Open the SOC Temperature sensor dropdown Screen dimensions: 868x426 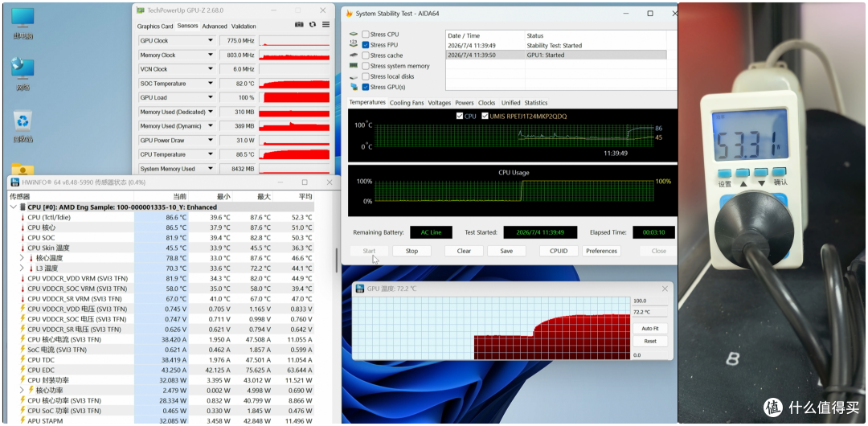click(x=211, y=83)
